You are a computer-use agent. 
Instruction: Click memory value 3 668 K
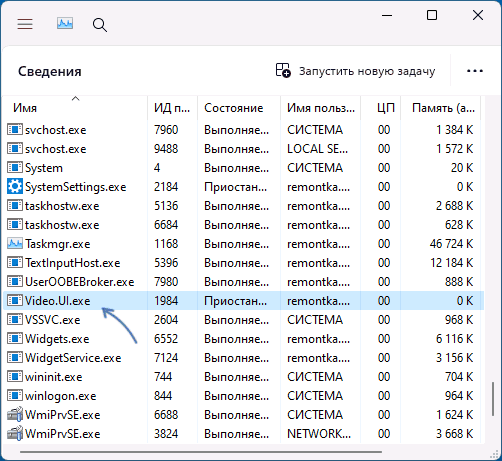pos(455,433)
